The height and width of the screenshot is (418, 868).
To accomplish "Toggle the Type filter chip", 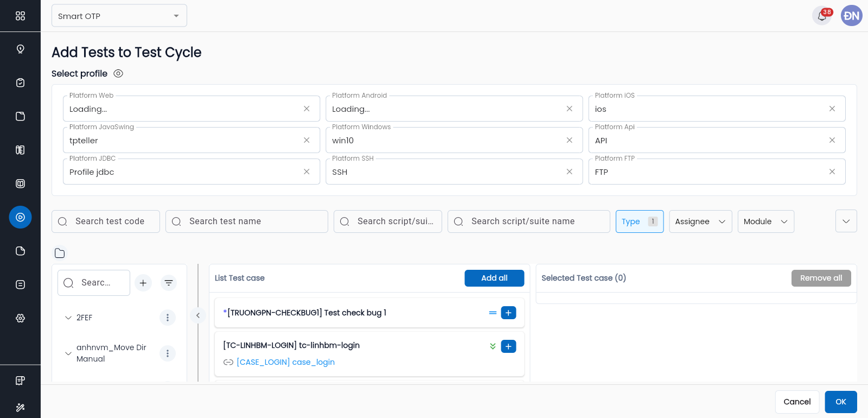I will coord(639,221).
